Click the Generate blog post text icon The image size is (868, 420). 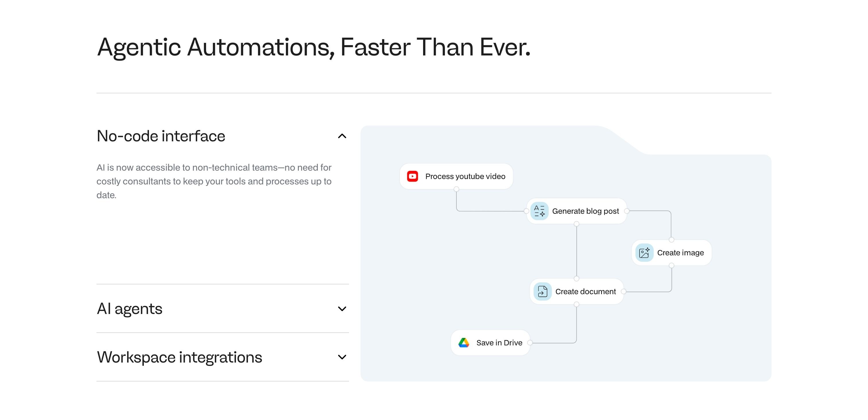539,211
